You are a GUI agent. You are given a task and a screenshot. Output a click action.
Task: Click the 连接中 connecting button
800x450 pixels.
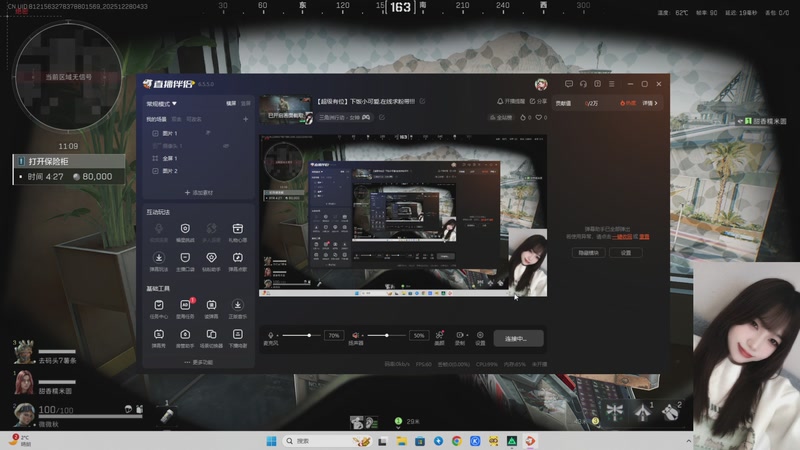pyautogui.click(x=518, y=338)
